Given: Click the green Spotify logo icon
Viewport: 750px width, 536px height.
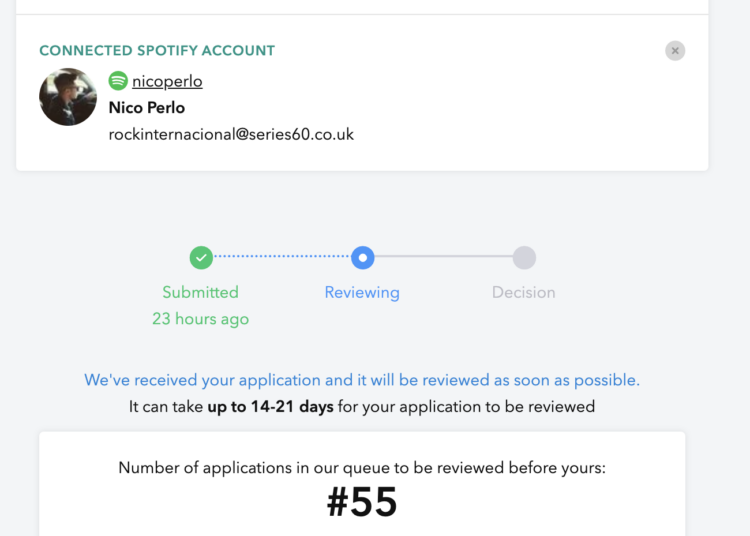Looking at the screenshot, I should [118, 81].
